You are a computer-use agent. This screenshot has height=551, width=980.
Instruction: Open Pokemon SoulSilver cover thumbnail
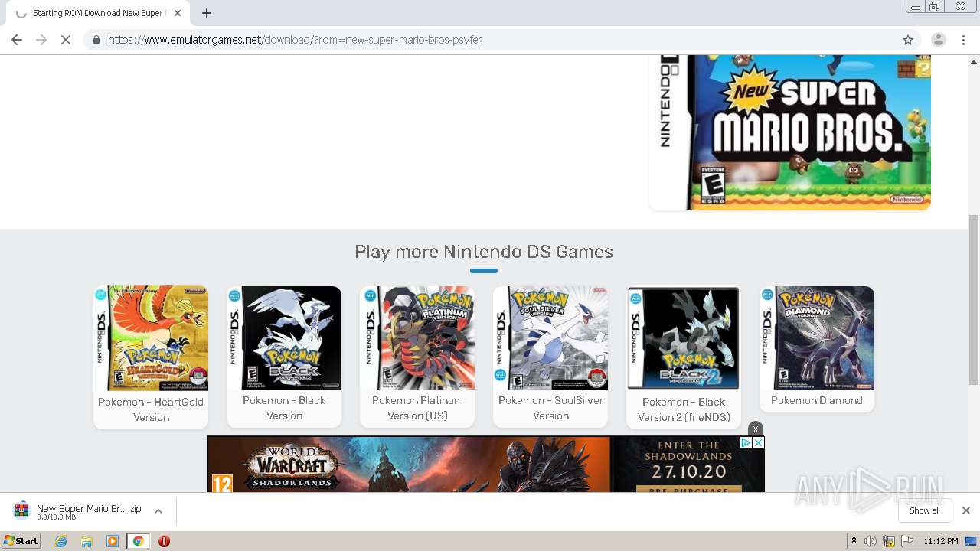[550, 337]
